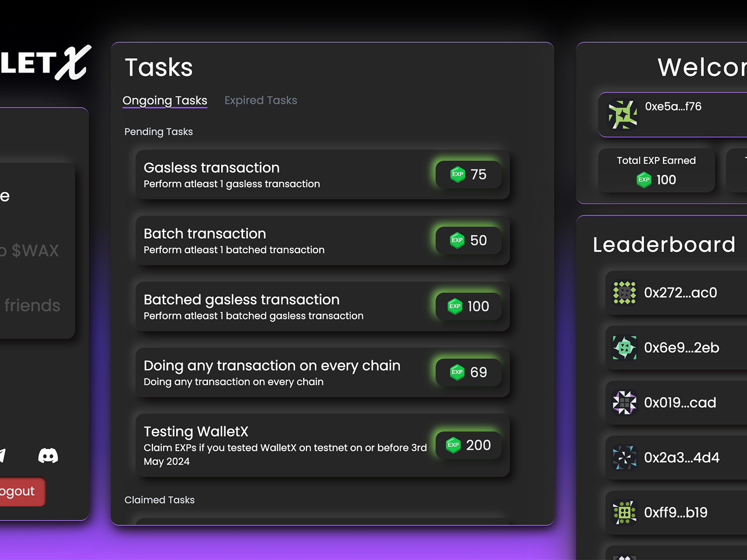Click the friends sidebar item
747x560 pixels.
[x=30, y=306]
